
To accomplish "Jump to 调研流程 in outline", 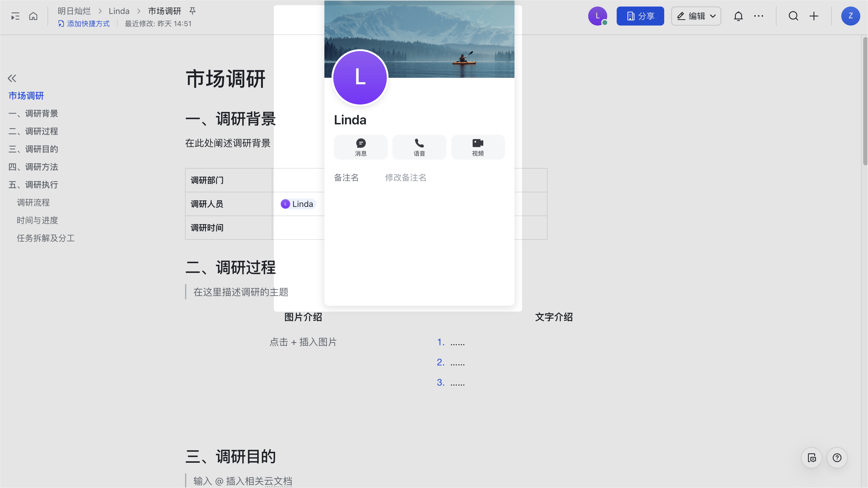I will 33,203.
